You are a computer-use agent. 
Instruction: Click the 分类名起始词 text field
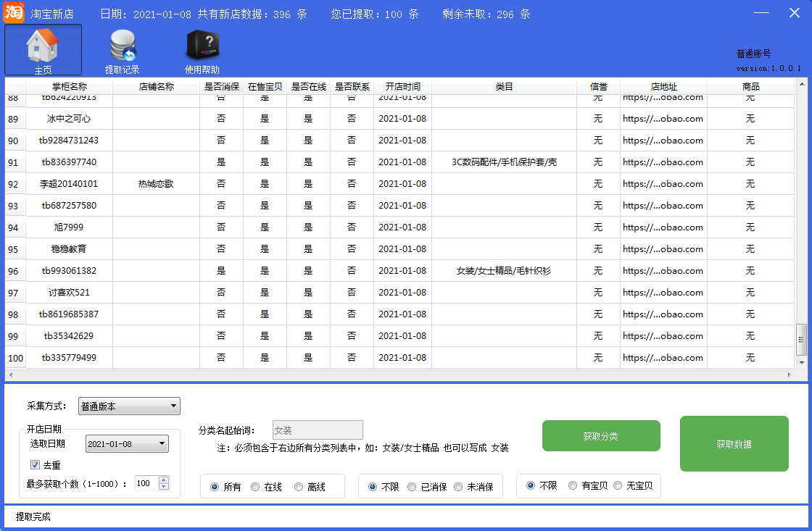click(x=318, y=430)
